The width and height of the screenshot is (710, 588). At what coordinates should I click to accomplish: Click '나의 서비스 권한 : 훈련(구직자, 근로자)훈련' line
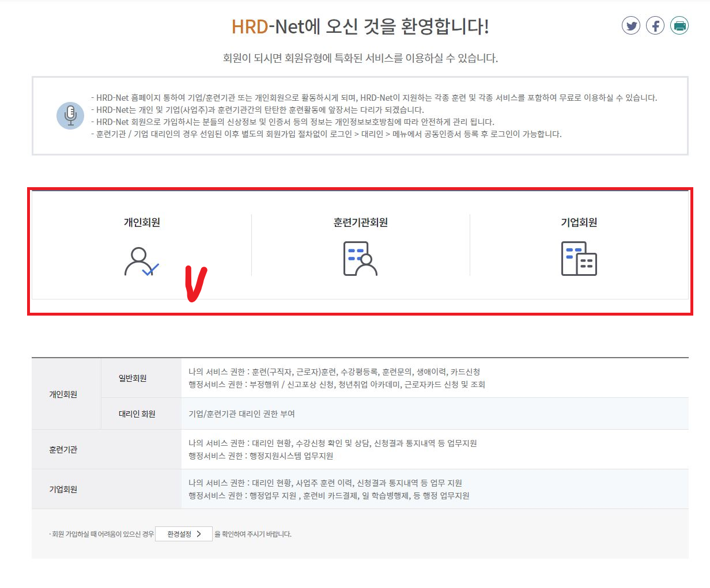click(x=334, y=372)
